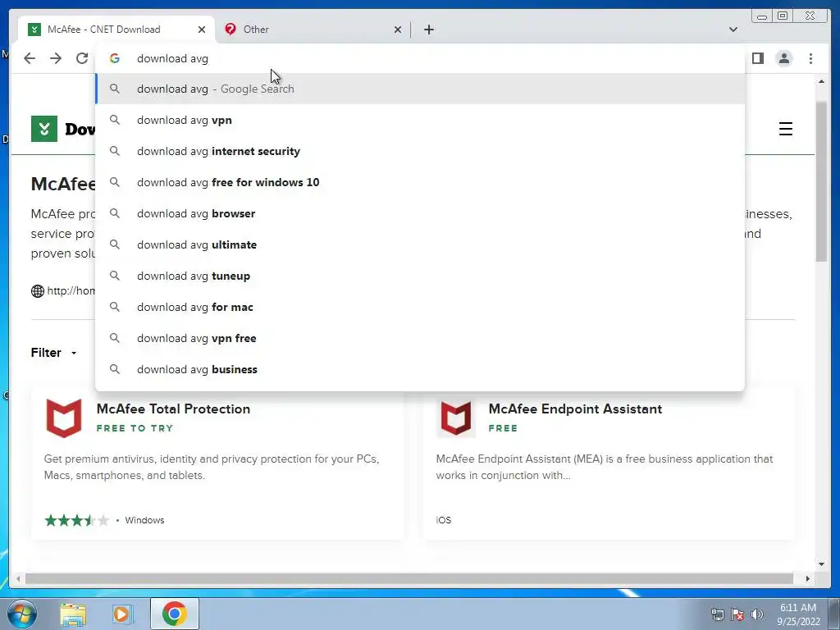Click the Google icon in the address bar
The image size is (840, 630).
(115, 58)
